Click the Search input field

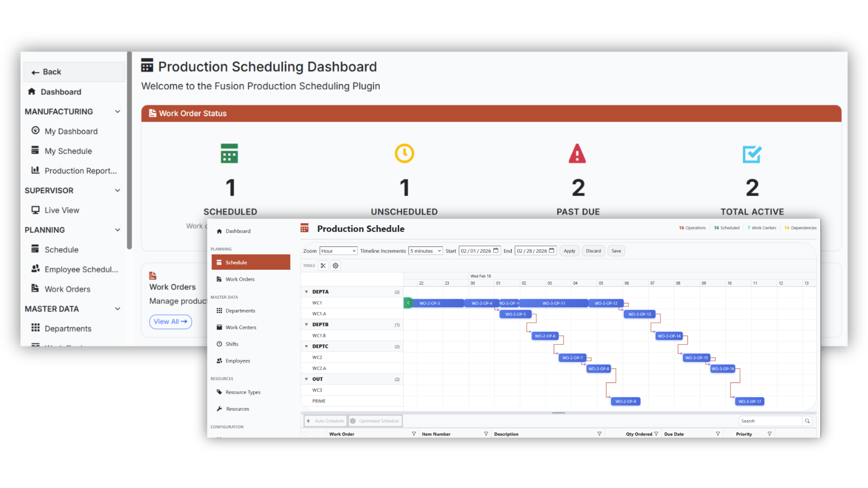pyautogui.click(x=770, y=421)
